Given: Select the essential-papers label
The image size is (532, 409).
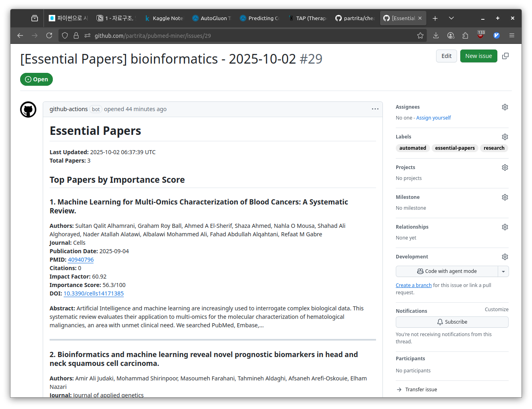Looking at the screenshot, I should click(455, 148).
